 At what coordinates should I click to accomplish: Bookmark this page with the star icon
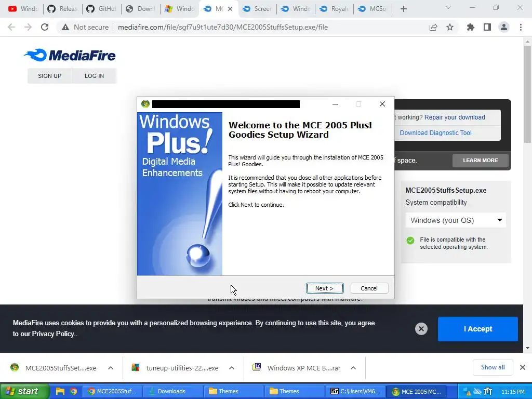coord(450,27)
